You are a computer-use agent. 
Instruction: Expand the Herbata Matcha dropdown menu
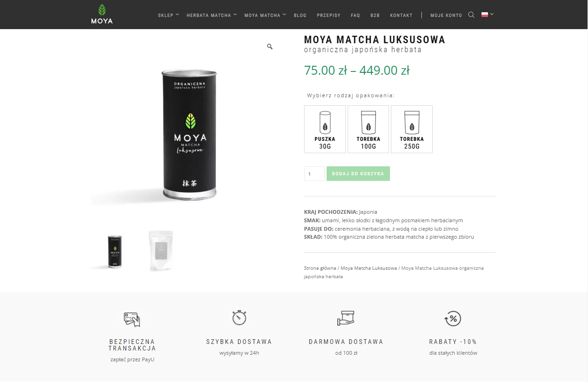pos(212,16)
